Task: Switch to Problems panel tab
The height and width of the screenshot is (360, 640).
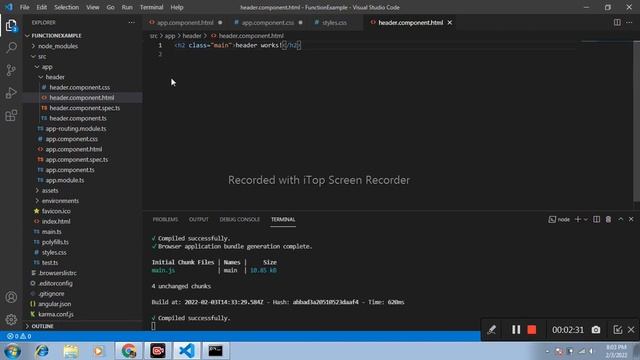Action: [165, 219]
